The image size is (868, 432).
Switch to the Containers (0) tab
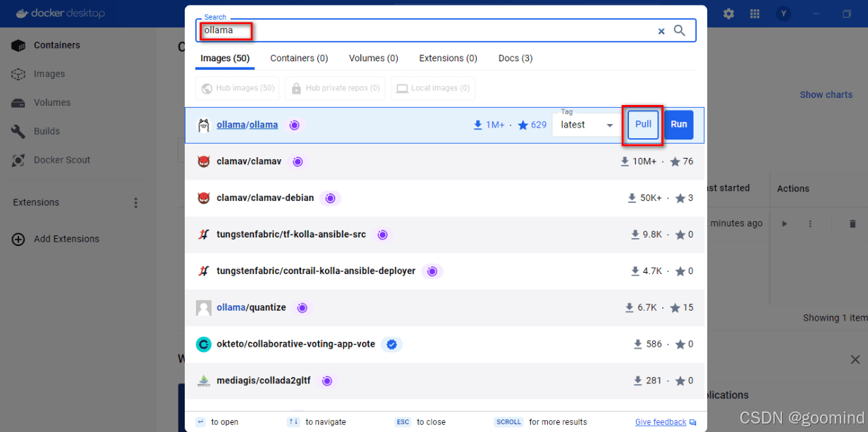pyautogui.click(x=299, y=58)
